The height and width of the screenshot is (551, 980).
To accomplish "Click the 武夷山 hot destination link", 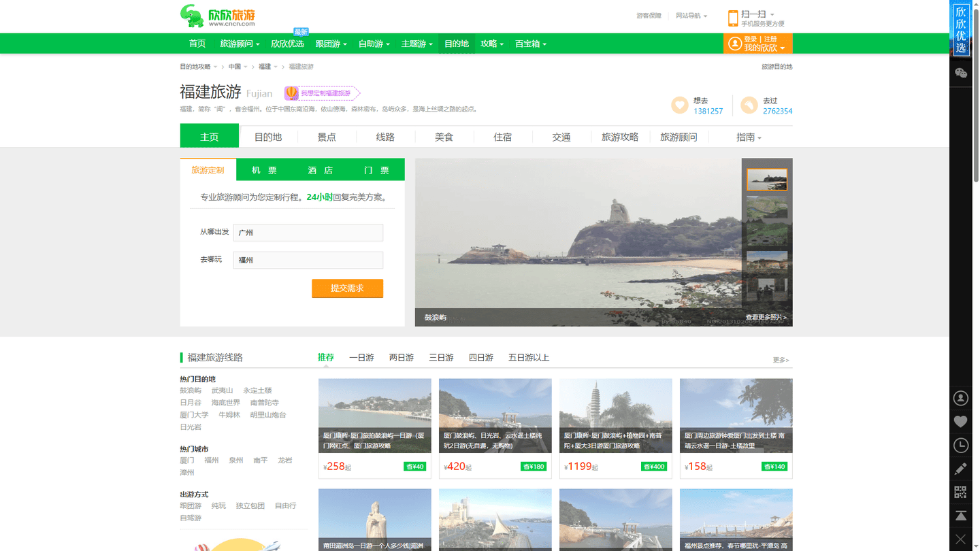I will (x=222, y=390).
